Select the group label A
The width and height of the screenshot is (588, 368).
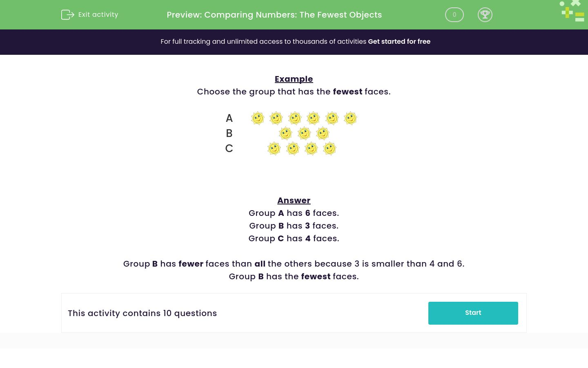(229, 118)
